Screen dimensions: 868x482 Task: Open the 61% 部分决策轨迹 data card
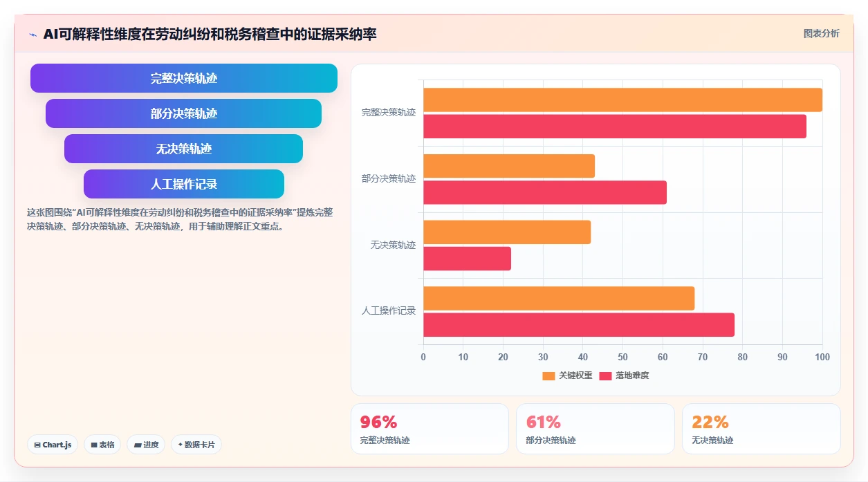(x=595, y=429)
